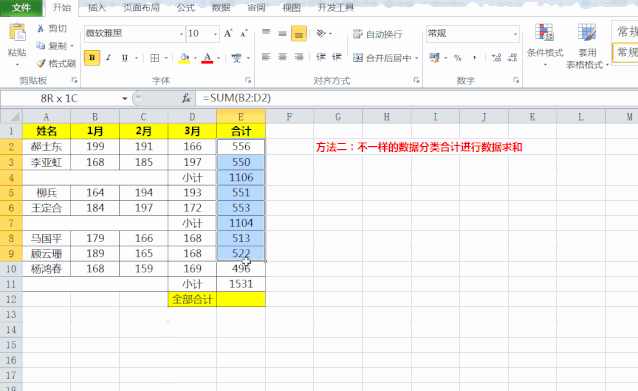Screen dimensions: 638x391
Task: Click the decrease indent icon
Action: click(x=321, y=57)
